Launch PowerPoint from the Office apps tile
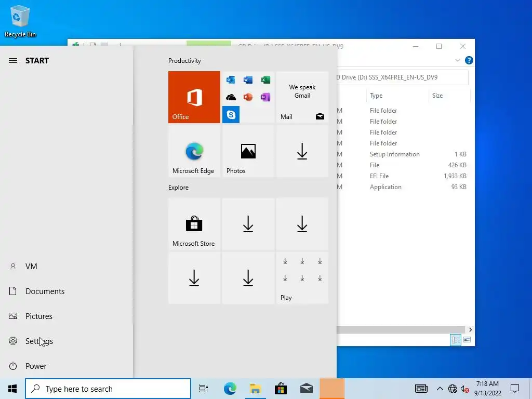The width and height of the screenshot is (532, 399). coord(248,97)
